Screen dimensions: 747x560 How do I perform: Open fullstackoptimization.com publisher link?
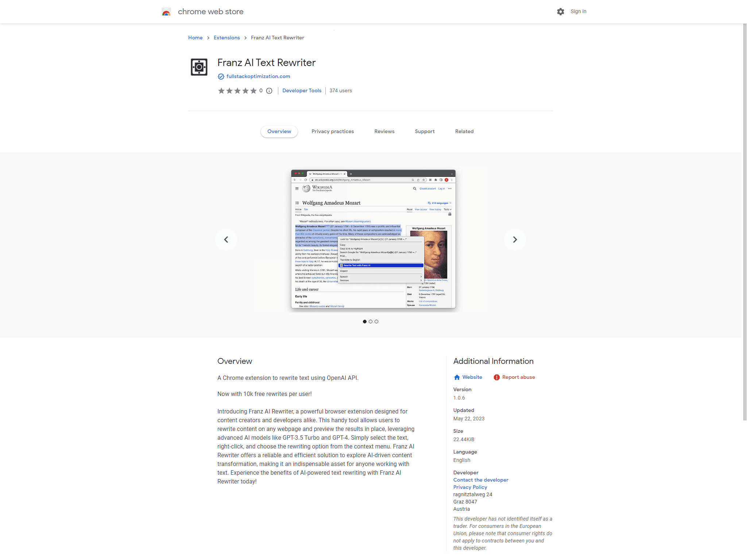pos(258,77)
